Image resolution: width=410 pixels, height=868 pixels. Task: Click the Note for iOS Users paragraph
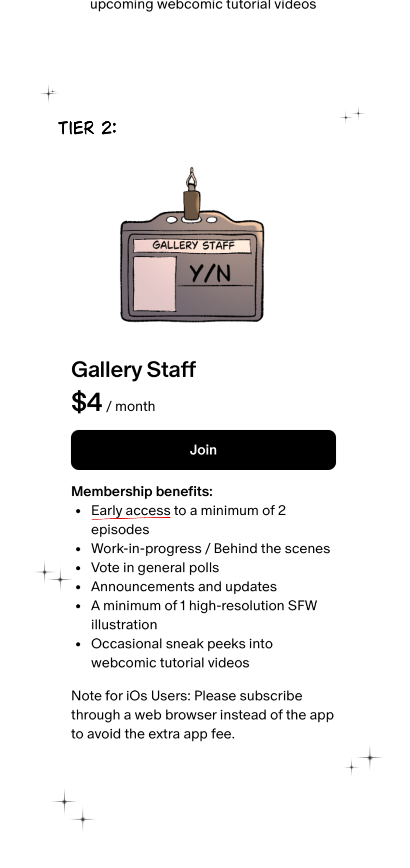202,715
